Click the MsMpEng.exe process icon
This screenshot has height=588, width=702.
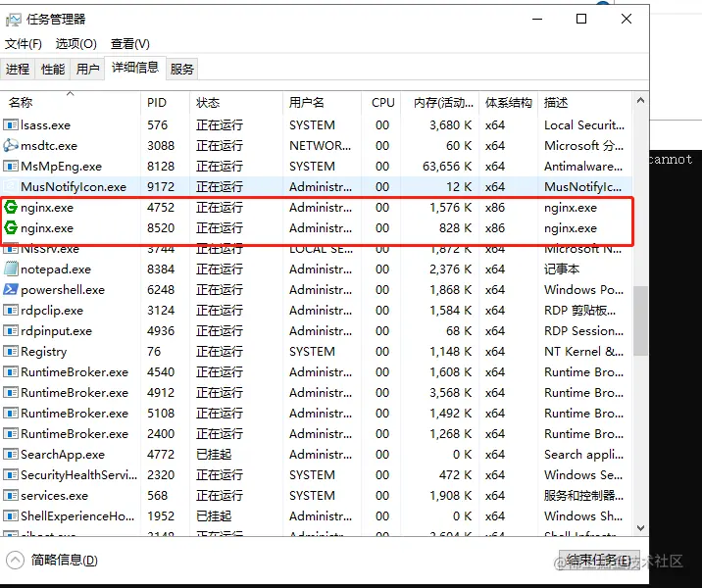pyautogui.click(x=11, y=166)
